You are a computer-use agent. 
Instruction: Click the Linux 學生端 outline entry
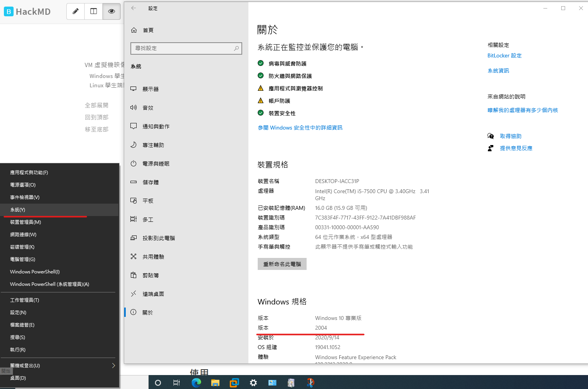click(x=106, y=85)
